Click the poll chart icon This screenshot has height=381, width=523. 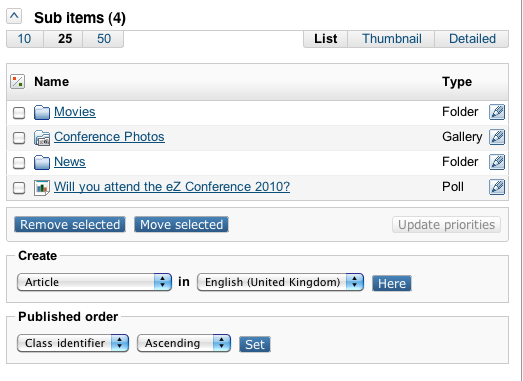point(42,187)
